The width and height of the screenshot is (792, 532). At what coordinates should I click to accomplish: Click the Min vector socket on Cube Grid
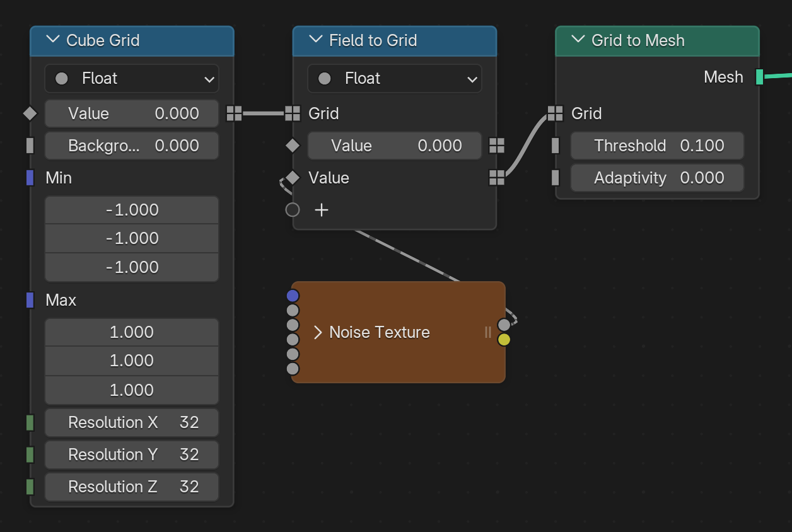pos(30,178)
